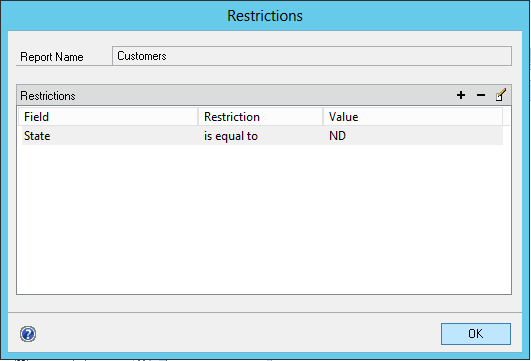Sort by the Value column header
Viewport: 531px width, 361px height.
tap(413, 117)
